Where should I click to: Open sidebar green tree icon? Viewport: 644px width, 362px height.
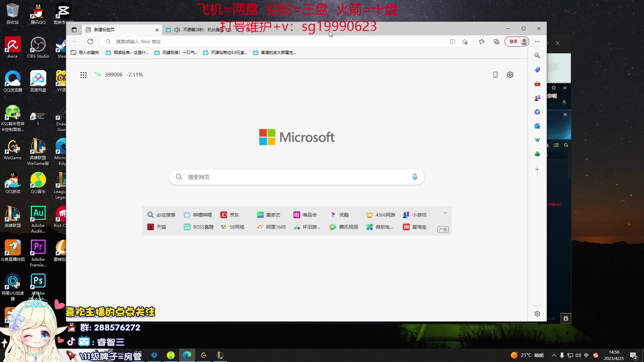537,154
